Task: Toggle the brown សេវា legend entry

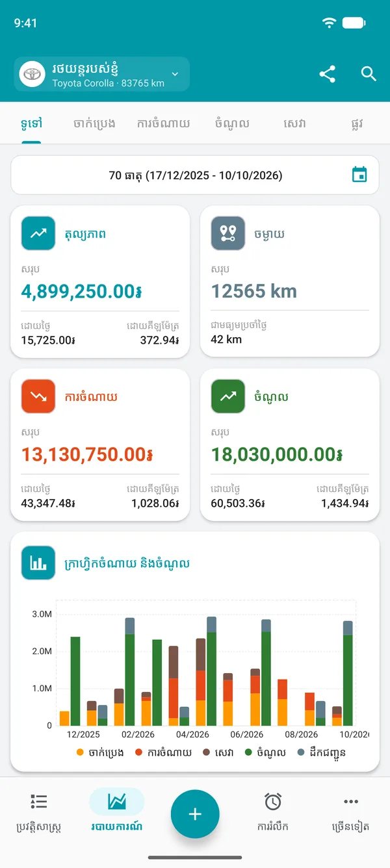Action: coord(218,752)
